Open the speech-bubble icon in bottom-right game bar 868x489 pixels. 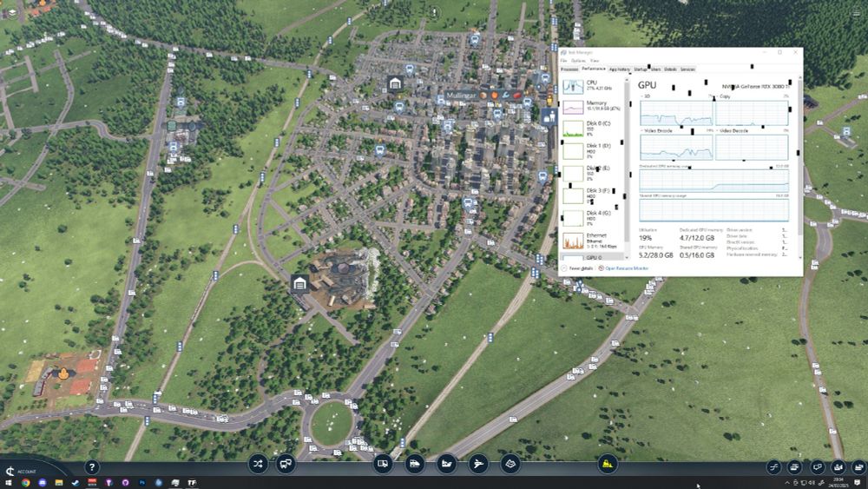pyautogui.click(x=817, y=467)
